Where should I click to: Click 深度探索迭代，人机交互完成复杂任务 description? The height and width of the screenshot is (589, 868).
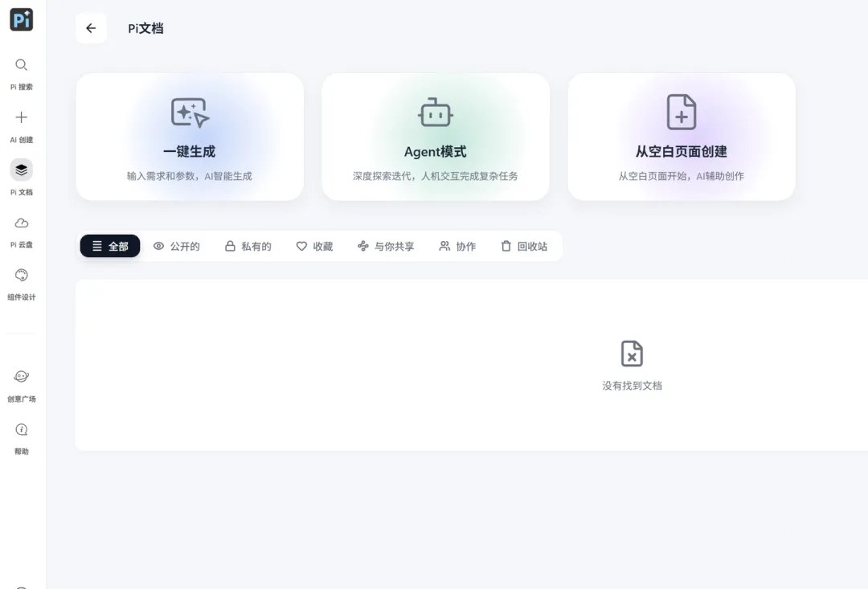click(435, 176)
